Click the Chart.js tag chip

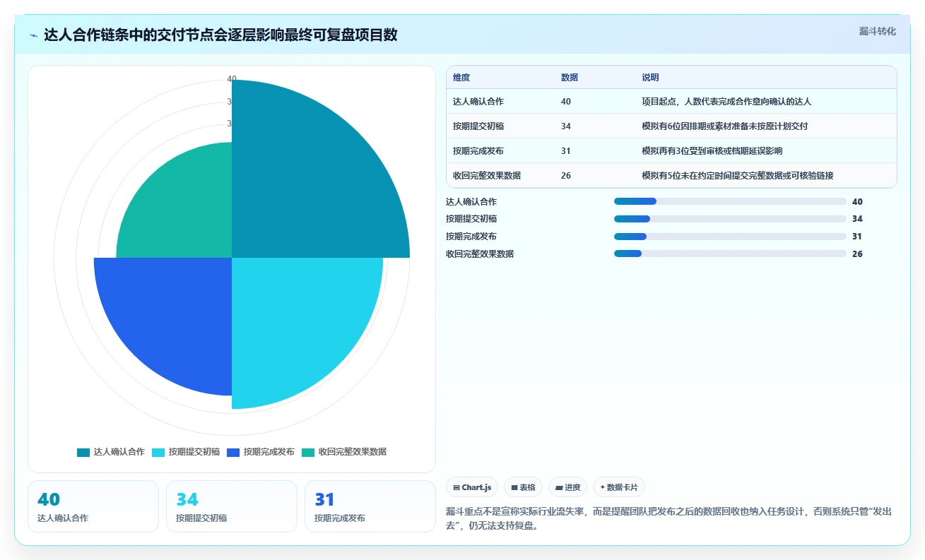pos(472,487)
